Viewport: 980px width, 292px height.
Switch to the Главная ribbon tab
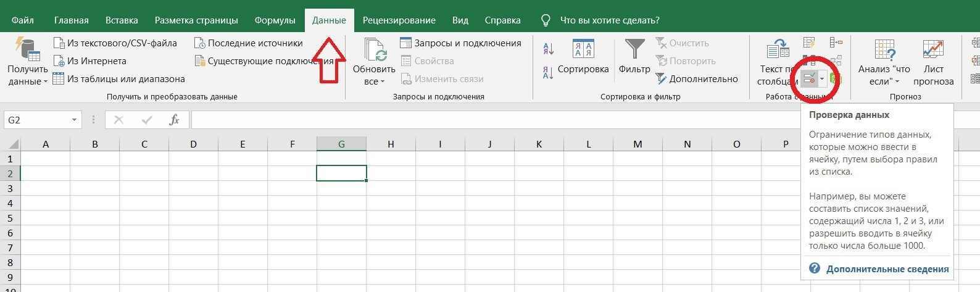tap(71, 20)
